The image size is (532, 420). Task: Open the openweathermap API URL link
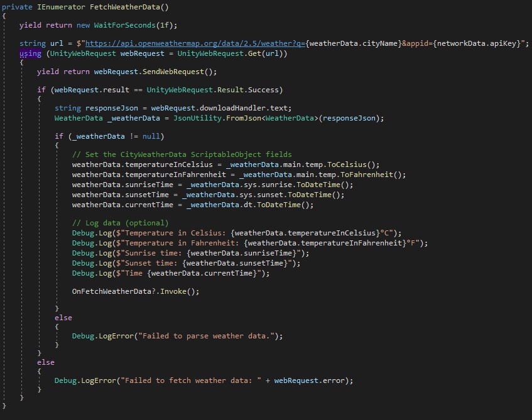coord(195,43)
